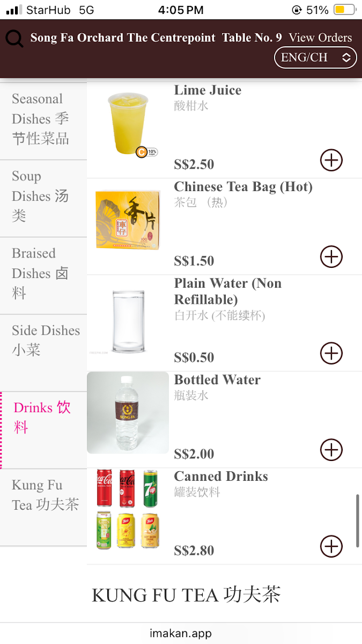This screenshot has width=362, height=644.
Task: Tap the Lime Juice item title
Action: coord(208,90)
